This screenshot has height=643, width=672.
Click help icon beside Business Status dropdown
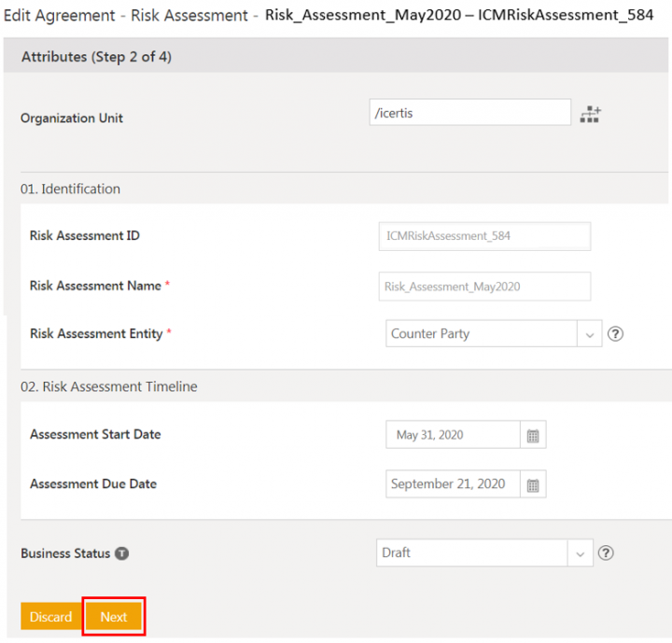pos(606,553)
